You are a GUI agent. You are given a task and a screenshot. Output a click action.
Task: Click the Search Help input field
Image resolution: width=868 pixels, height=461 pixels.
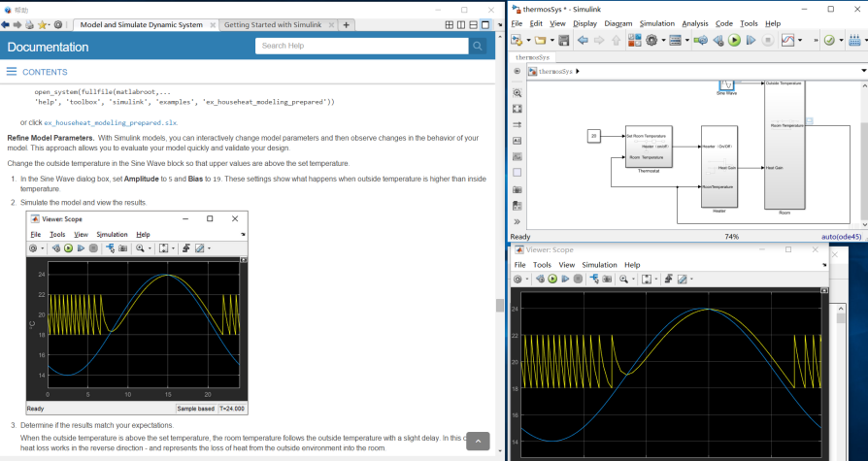pyautogui.click(x=361, y=46)
